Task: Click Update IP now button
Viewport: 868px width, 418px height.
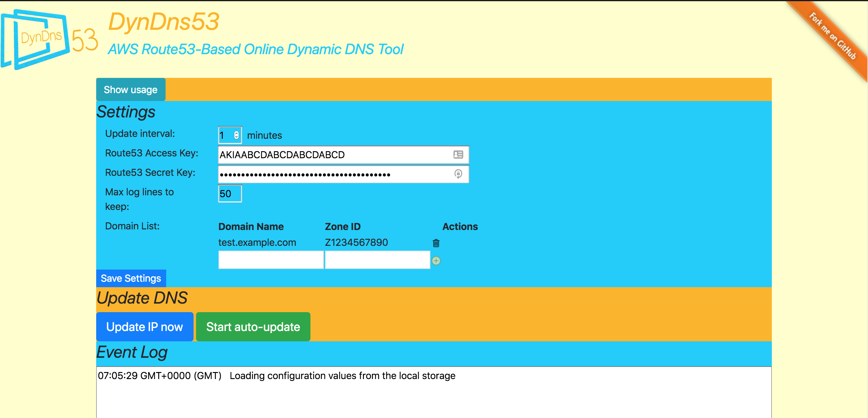Action: pyautogui.click(x=145, y=327)
